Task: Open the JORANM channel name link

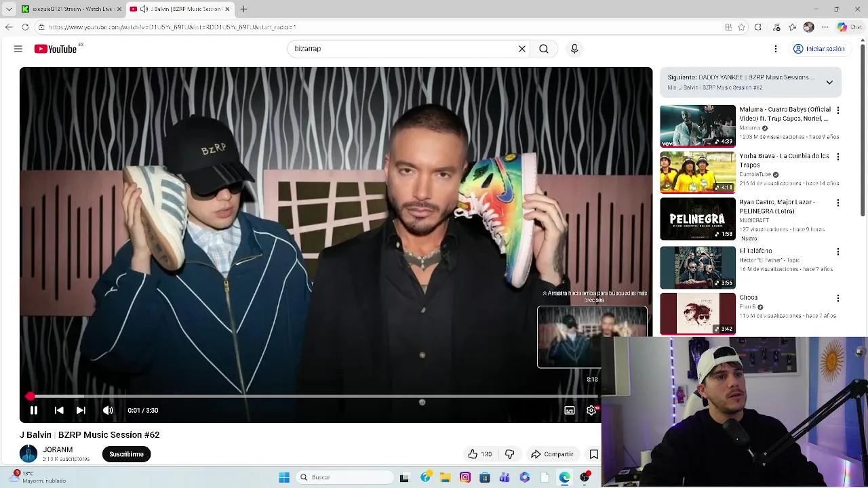Action: [x=58, y=449]
